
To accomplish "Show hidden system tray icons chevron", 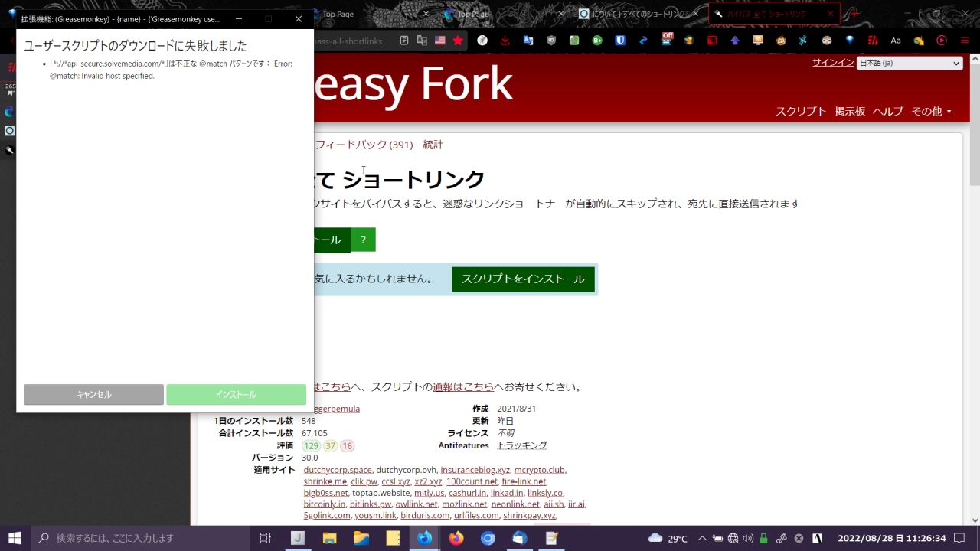I will (x=702, y=538).
